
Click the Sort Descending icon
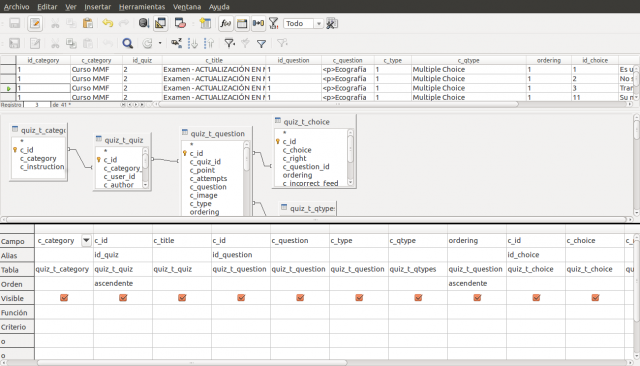(209, 43)
